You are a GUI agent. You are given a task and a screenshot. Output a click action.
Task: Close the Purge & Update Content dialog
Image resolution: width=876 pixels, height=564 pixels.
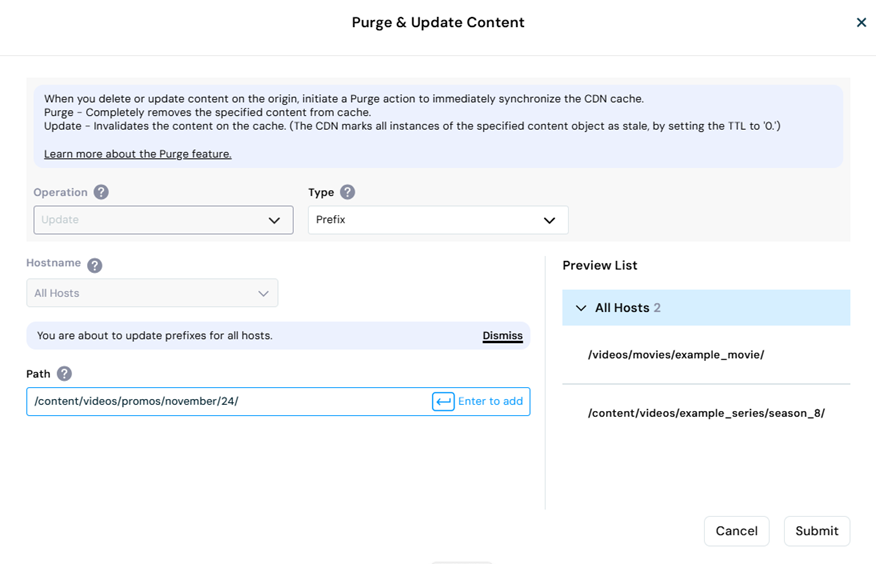point(861,22)
